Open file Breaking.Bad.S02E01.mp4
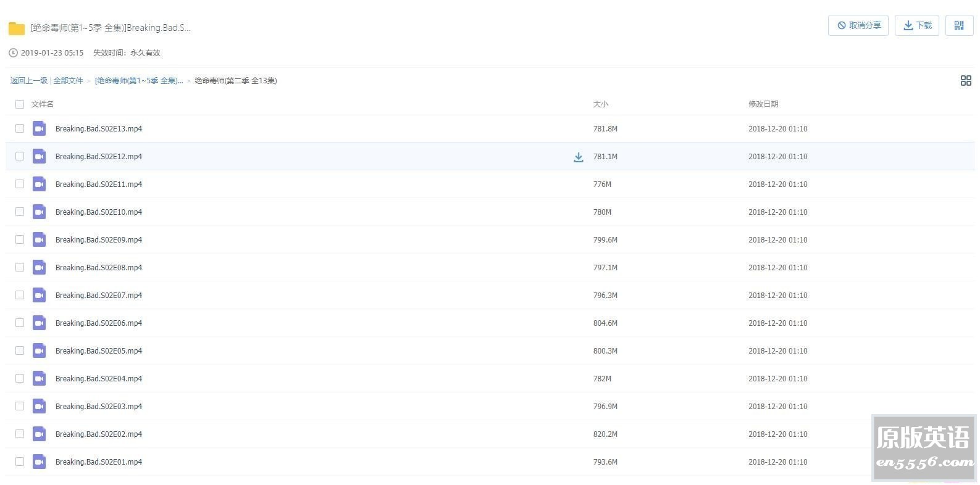Viewport: 980px width, 485px height. 99,462
